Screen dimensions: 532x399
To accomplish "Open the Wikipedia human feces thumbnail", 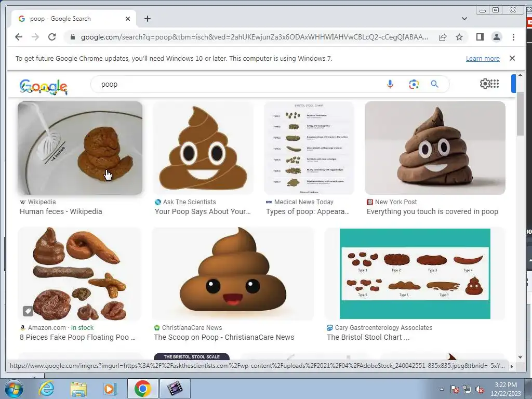I will [x=80, y=148].
